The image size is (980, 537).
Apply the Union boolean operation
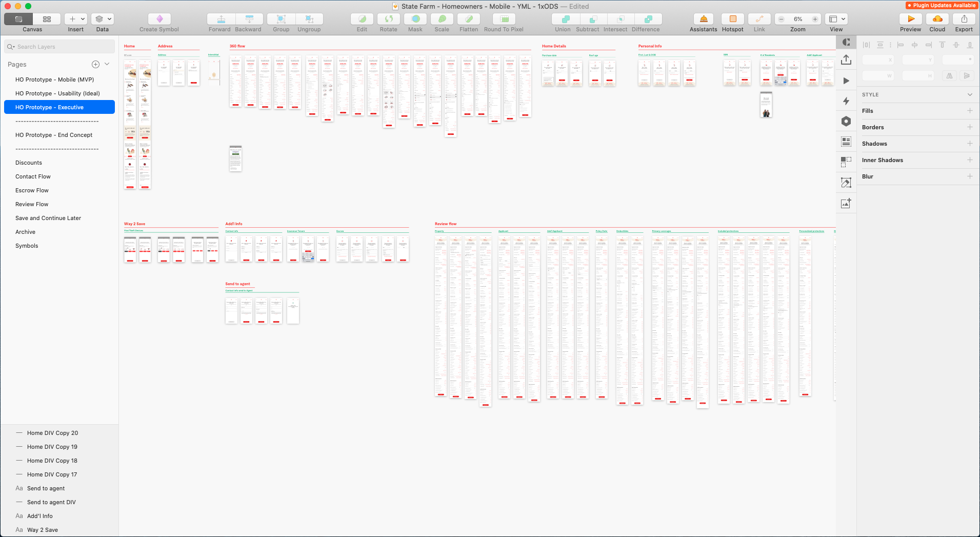click(563, 19)
